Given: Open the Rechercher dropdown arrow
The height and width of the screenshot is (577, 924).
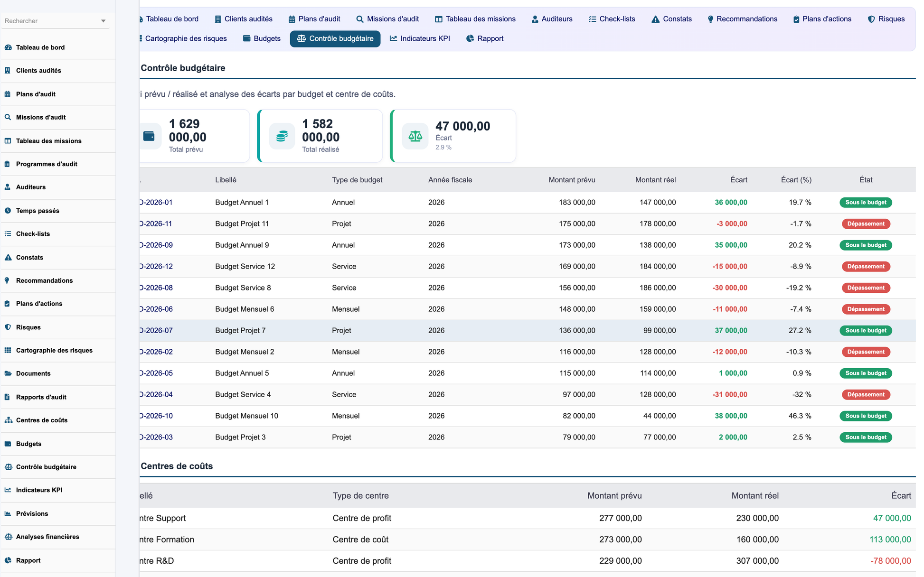Looking at the screenshot, I should coord(104,21).
